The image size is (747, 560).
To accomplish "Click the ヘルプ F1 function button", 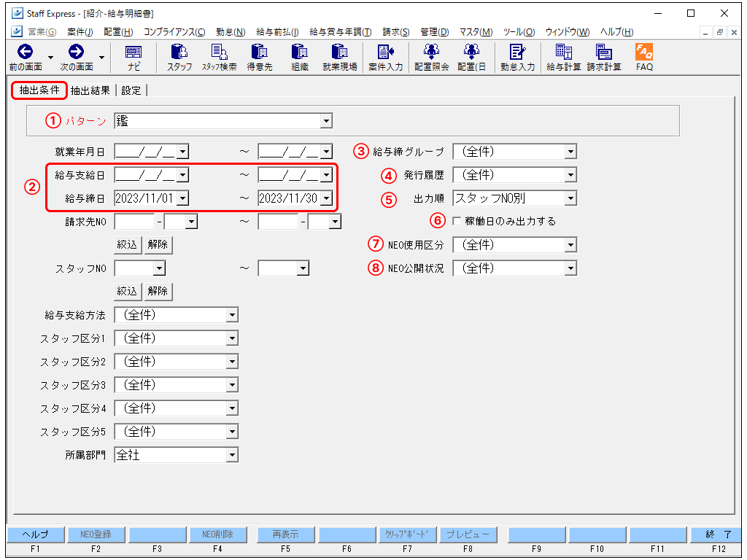I will point(35,534).
